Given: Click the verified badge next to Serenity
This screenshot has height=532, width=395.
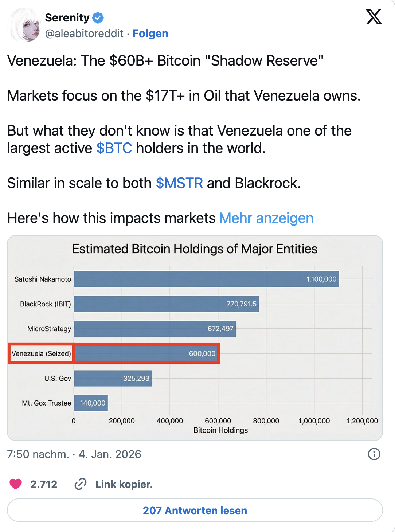Looking at the screenshot, I should coord(98,17).
